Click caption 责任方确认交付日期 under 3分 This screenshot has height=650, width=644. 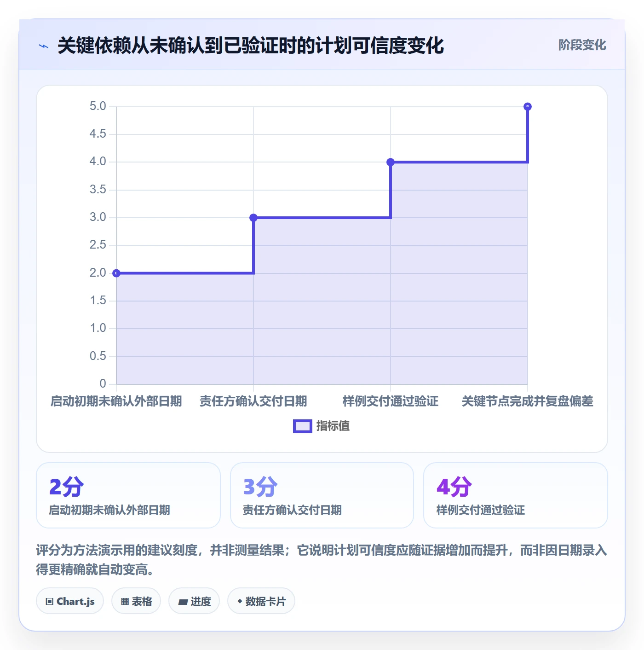(292, 510)
